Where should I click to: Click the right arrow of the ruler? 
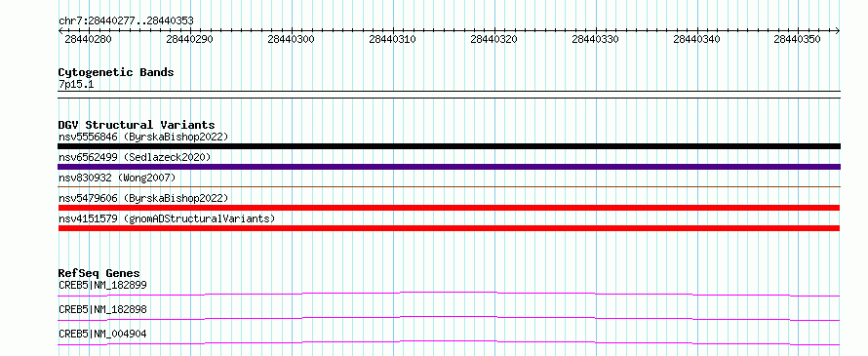[838, 30]
